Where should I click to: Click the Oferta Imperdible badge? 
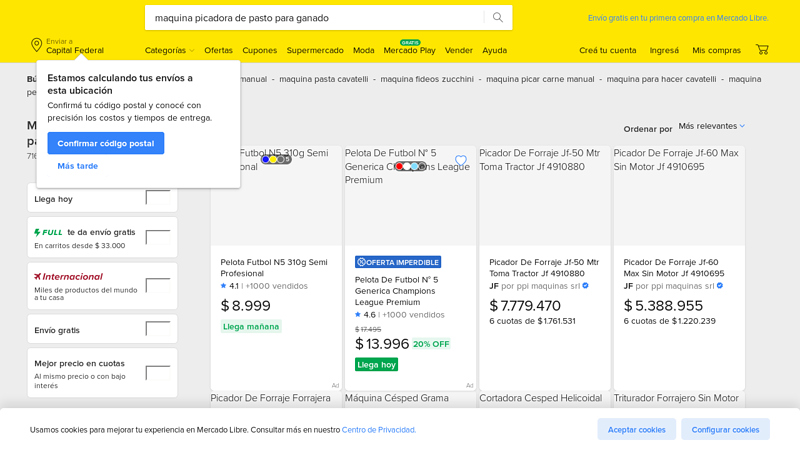pyautogui.click(x=397, y=262)
